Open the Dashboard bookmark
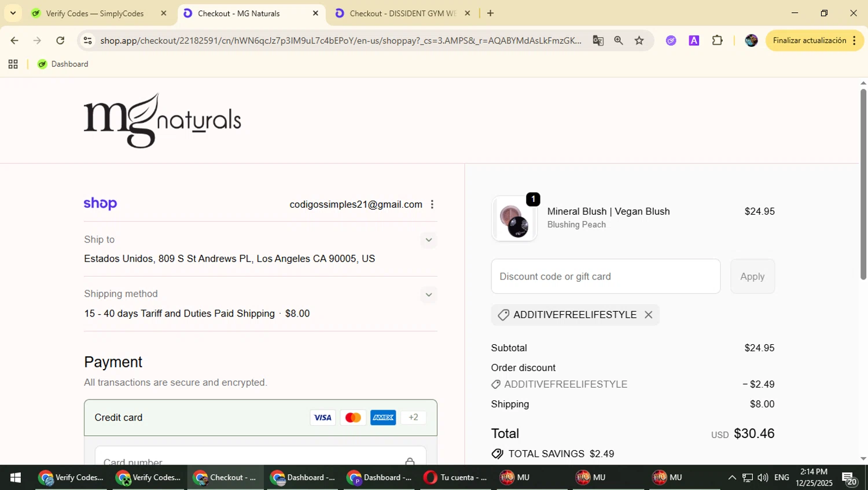The height and width of the screenshot is (490, 868). point(62,64)
